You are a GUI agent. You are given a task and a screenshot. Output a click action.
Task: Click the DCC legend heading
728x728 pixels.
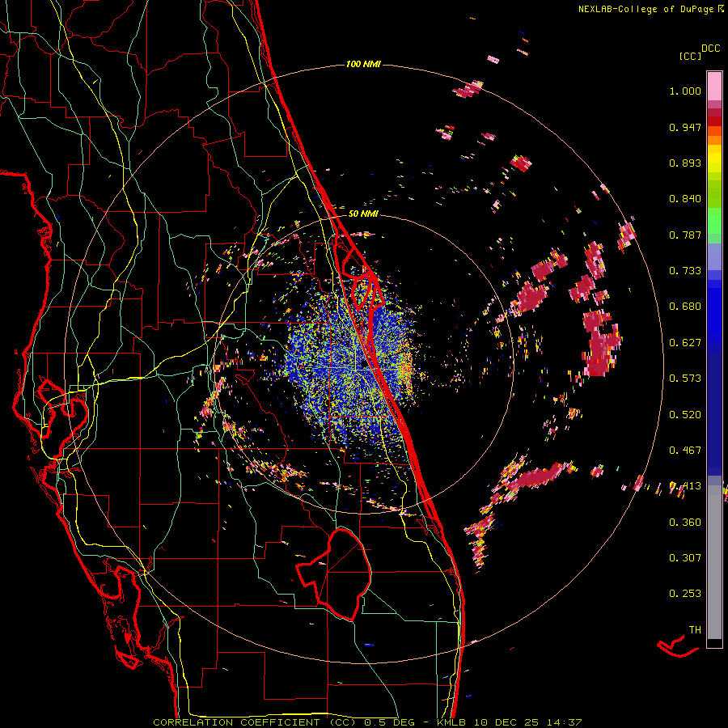(710, 49)
